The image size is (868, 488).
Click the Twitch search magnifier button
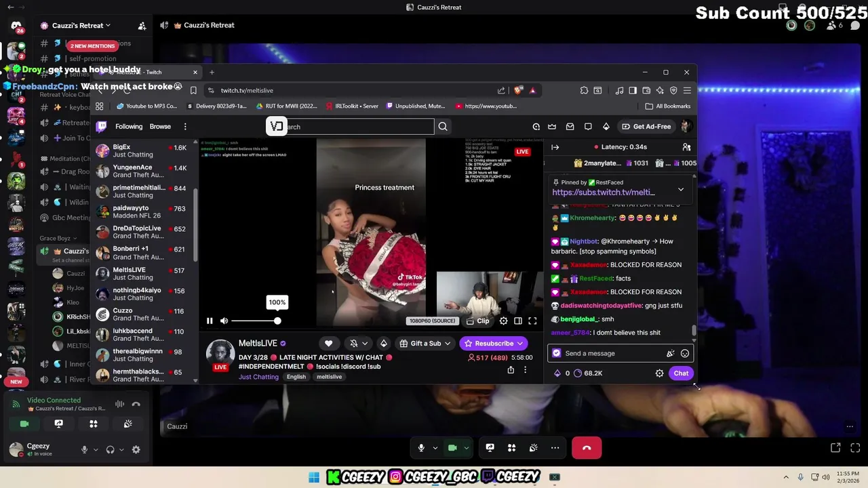tap(443, 127)
